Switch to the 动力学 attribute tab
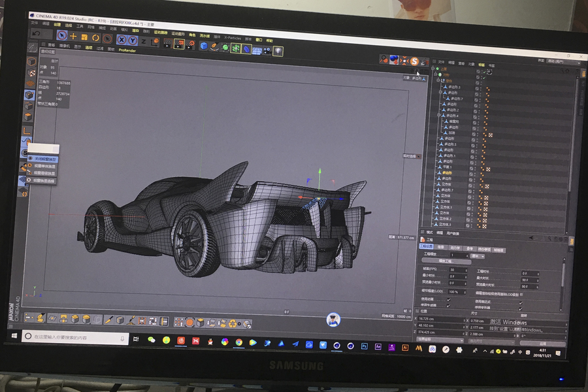The width and height of the screenshot is (588, 392). point(455,248)
